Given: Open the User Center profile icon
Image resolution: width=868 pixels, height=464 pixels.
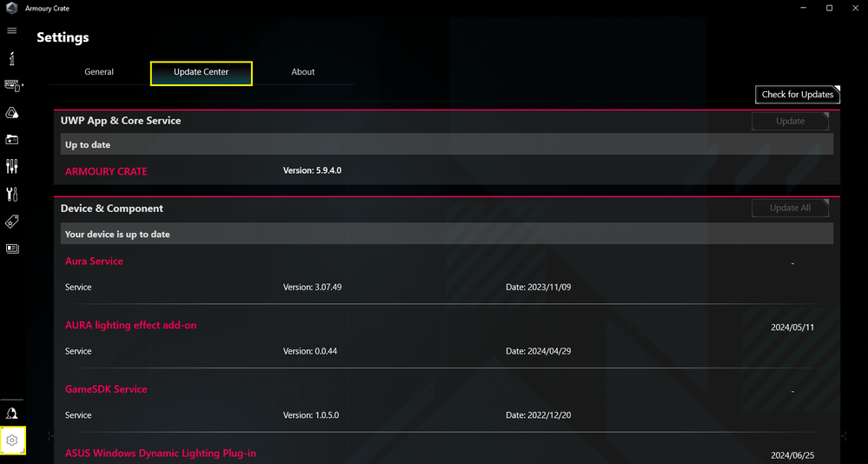Looking at the screenshot, I should coord(11,413).
